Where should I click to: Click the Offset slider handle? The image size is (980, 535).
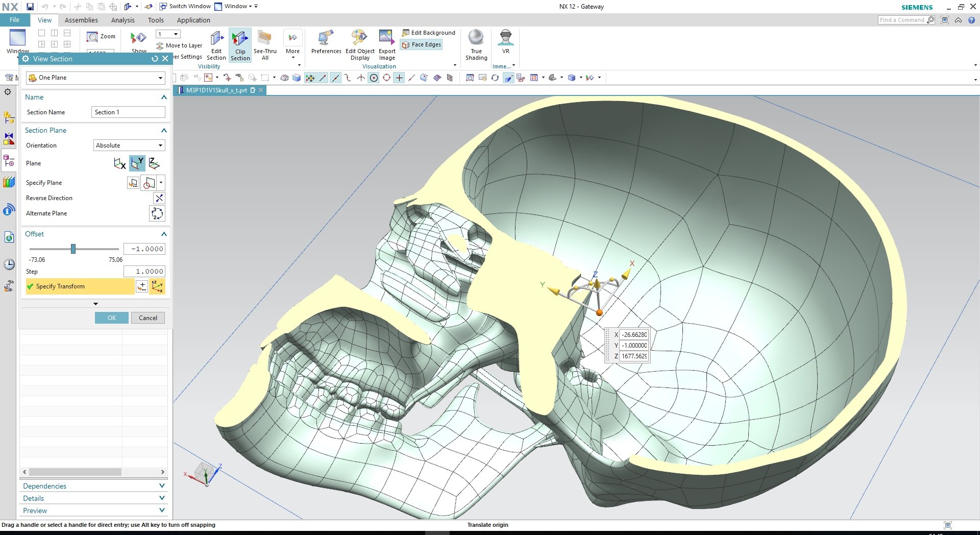pyautogui.click(x=73, y=249)
